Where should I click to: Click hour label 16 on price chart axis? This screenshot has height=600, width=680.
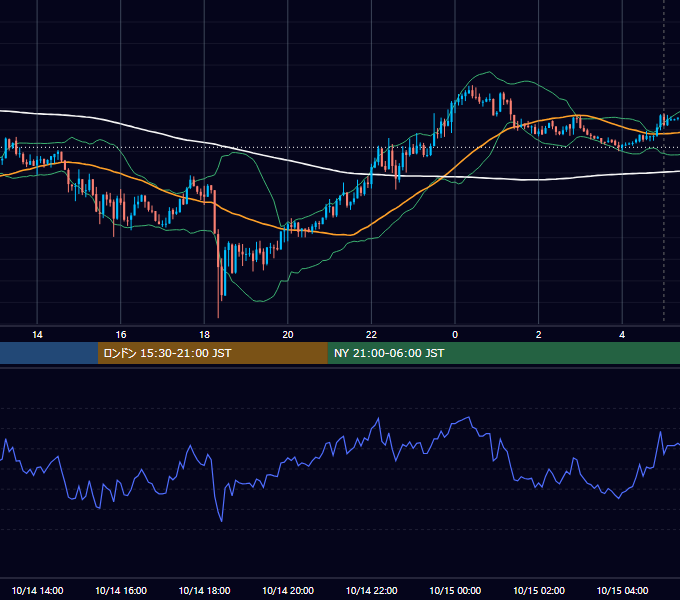click(x=121, y=335)
